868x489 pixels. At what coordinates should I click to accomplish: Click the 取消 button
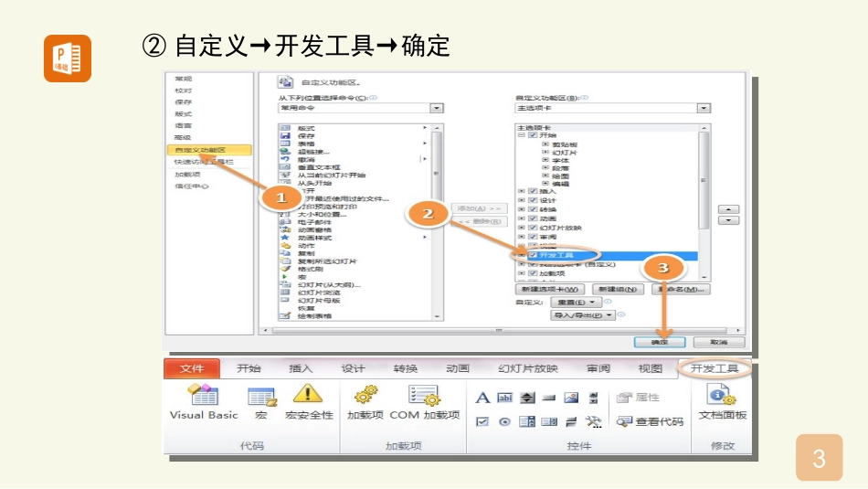718,342
